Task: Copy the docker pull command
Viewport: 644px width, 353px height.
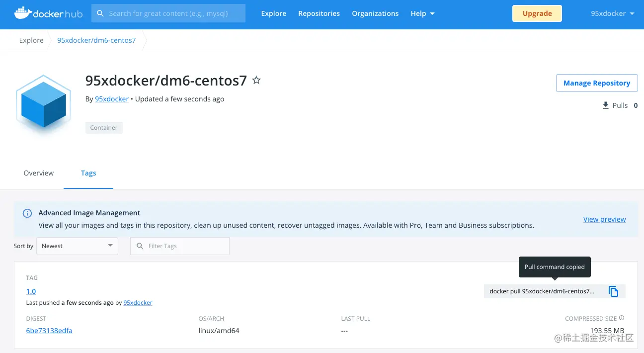Action: tap(613, 291)
